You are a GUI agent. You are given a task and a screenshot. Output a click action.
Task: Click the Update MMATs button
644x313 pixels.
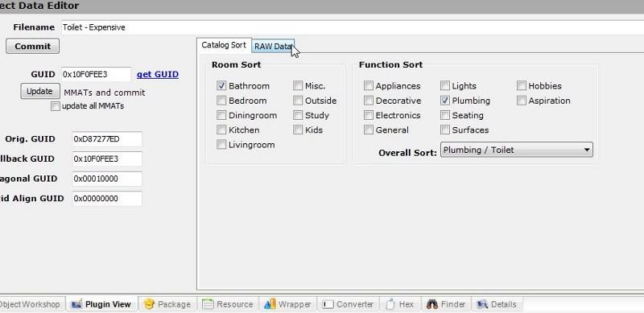tap(39, 91)
